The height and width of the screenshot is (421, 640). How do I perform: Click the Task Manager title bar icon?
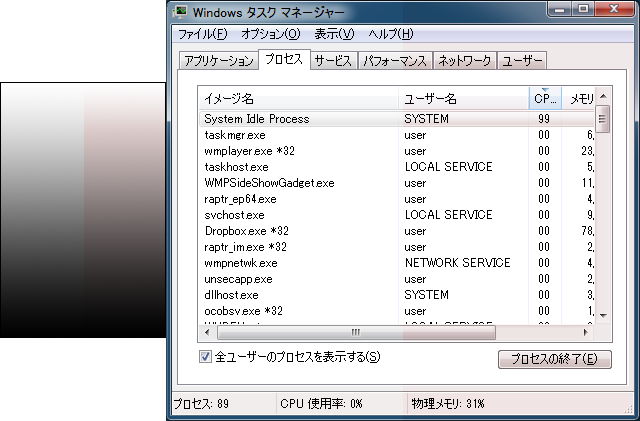coord(182,13)
